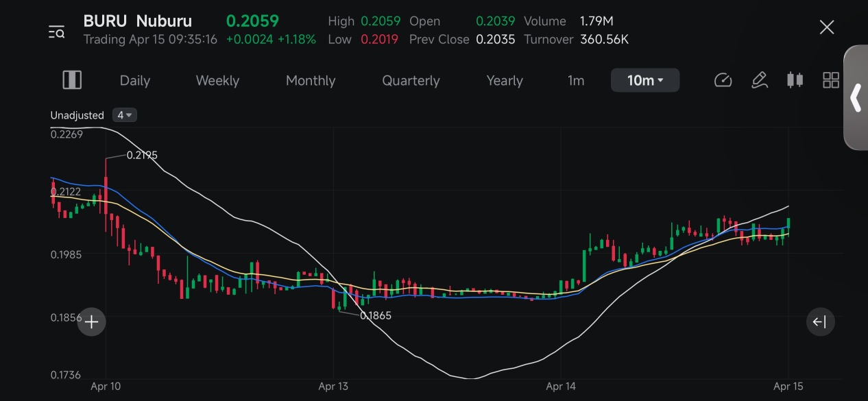Viewport: 868px width, 401px height.
Task: Tap the round plus button on chart
Action: [x=91, y=321]
